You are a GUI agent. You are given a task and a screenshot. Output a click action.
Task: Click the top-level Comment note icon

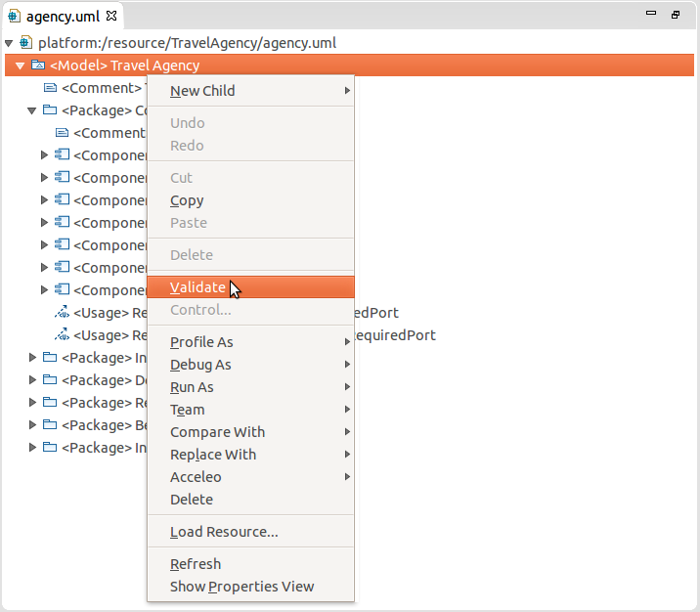(x=50, y=87)
